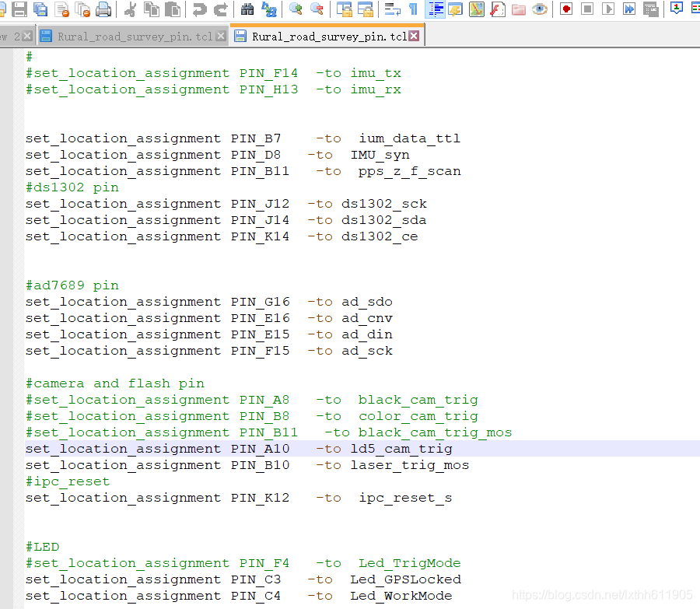Click the '#camera and flash pin' comment
700x609 pixels.
click(x=115, y=383)
